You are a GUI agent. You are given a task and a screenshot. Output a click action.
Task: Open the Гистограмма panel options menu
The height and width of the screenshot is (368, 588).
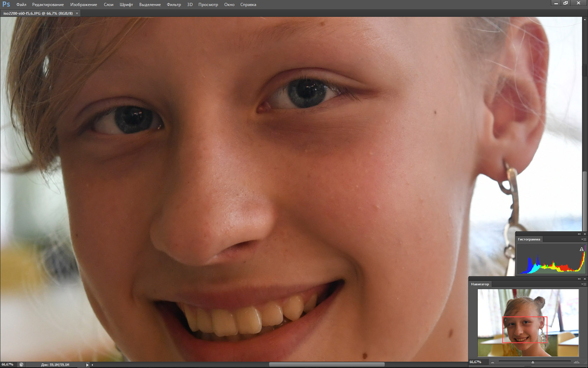pyautogui.click(x=583, y=239)
